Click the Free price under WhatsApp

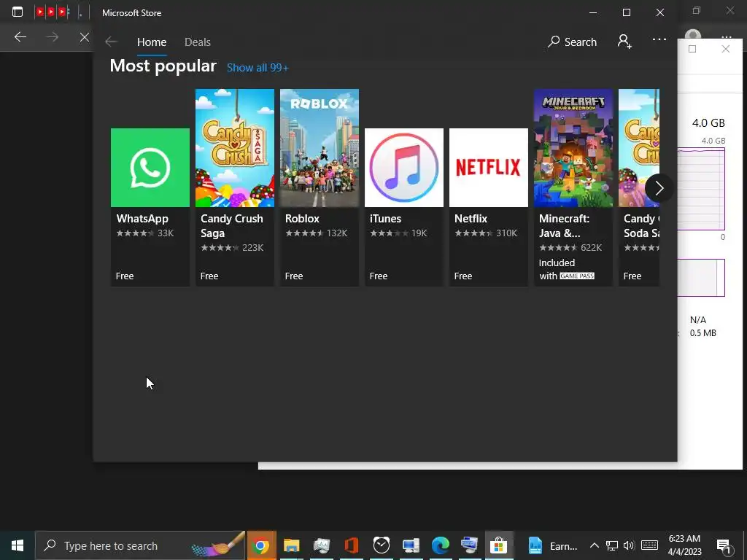point(125,276)
